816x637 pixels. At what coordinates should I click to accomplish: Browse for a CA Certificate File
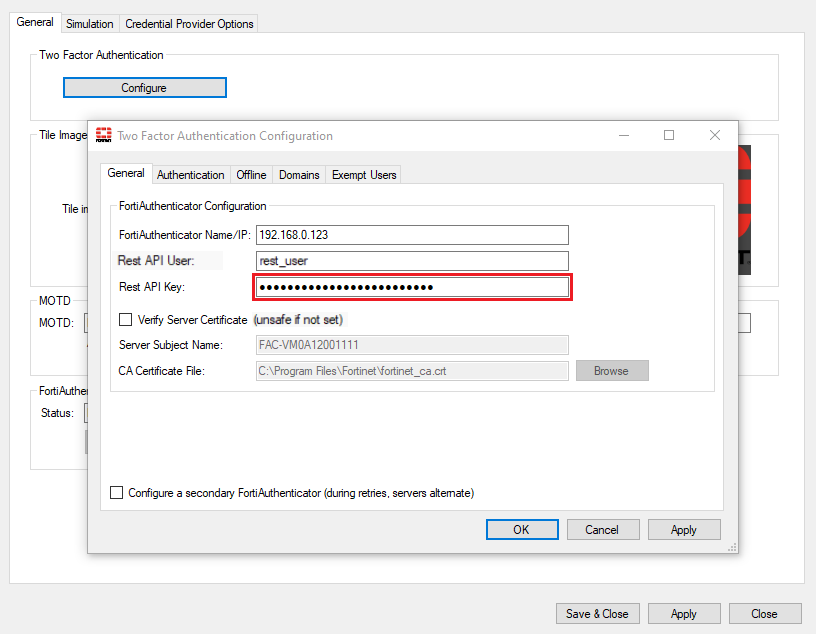[611, 370]
